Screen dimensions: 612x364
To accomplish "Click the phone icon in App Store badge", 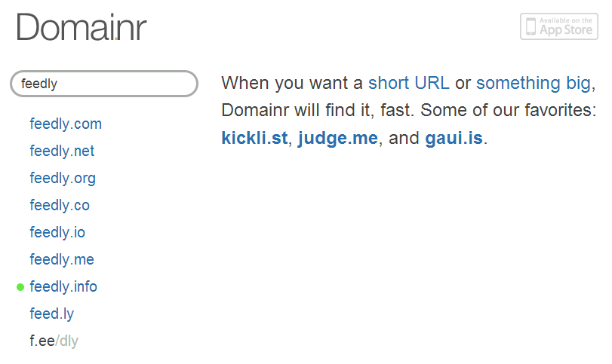I will pyautogui.click(x=531, y=26).
